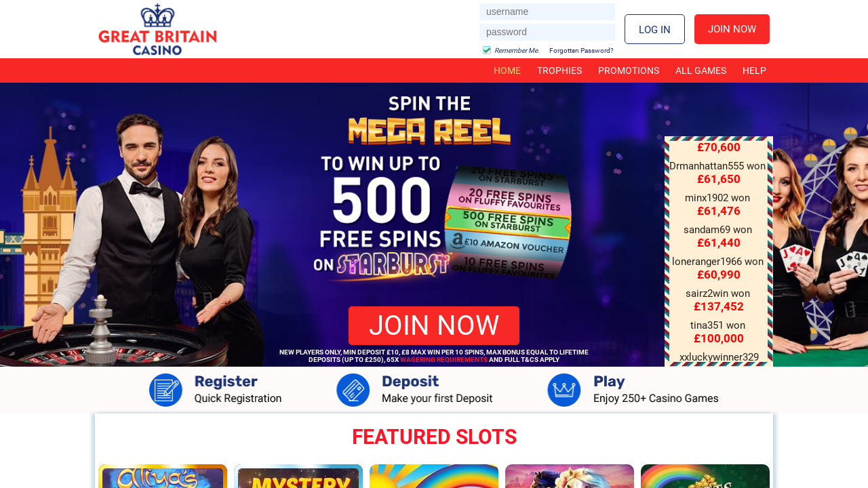Go to the PROMOTIONS page
868x488 pixels.
(629, 70)
